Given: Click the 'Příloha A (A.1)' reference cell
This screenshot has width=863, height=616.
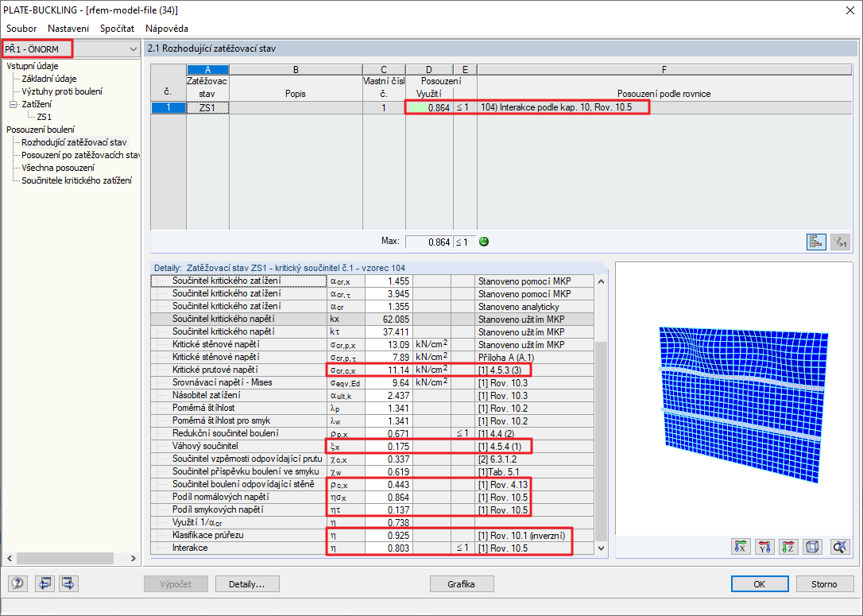Looking at the screenshot, I should click(x=535, y=357).
